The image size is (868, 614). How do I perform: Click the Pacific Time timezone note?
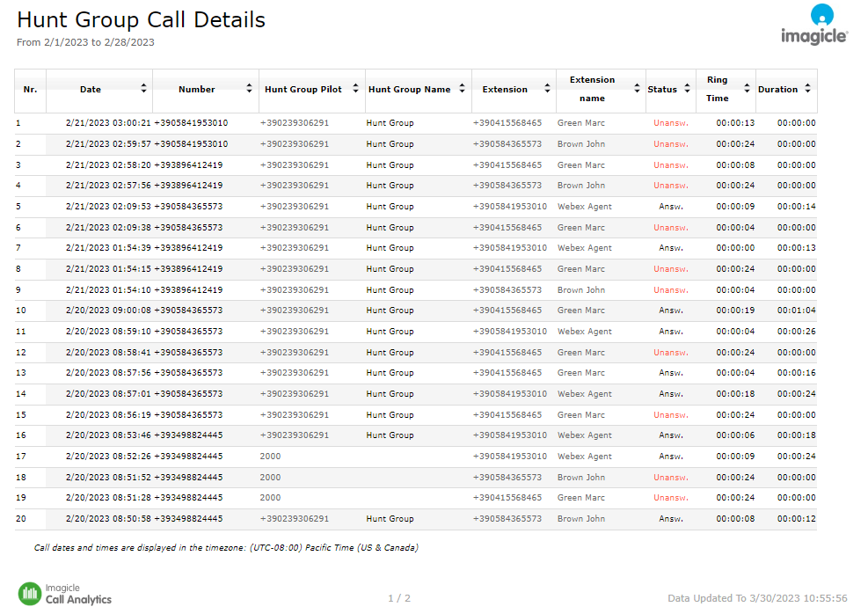point(226,548)
